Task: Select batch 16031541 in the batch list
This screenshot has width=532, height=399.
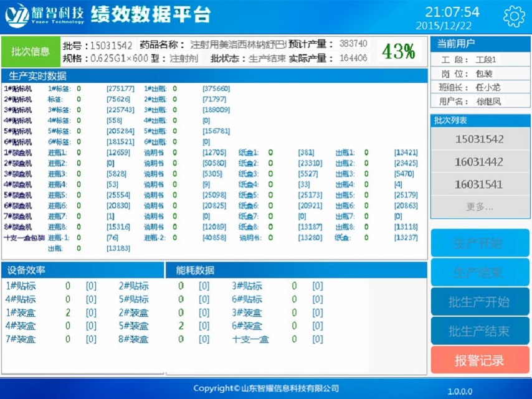Action: 478,184
